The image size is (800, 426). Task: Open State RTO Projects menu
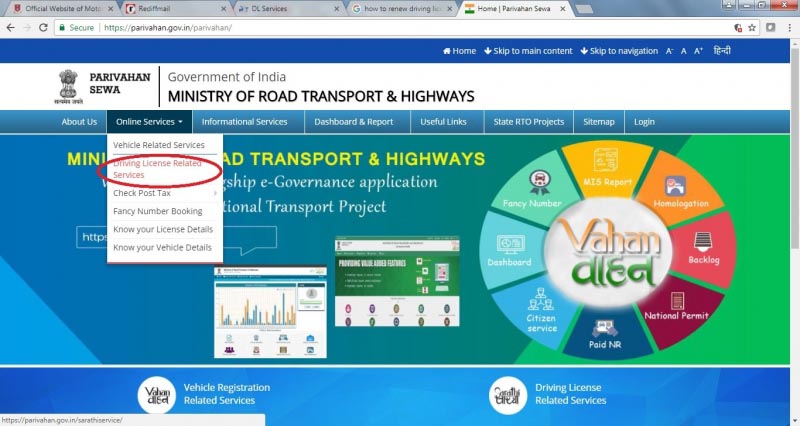click(529, 122)
